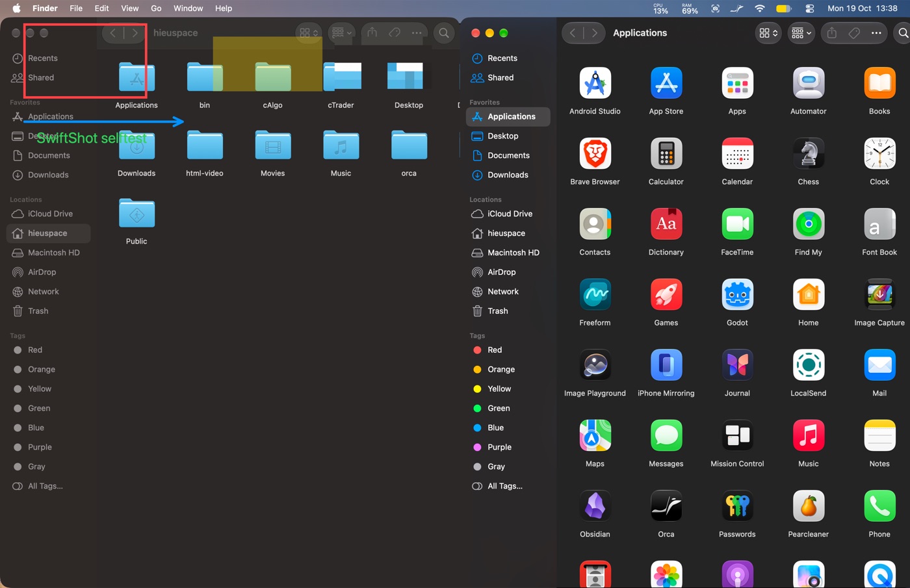Launch the Brave Browser icon
Screen dimensions: 910x588
coord(595,154)
